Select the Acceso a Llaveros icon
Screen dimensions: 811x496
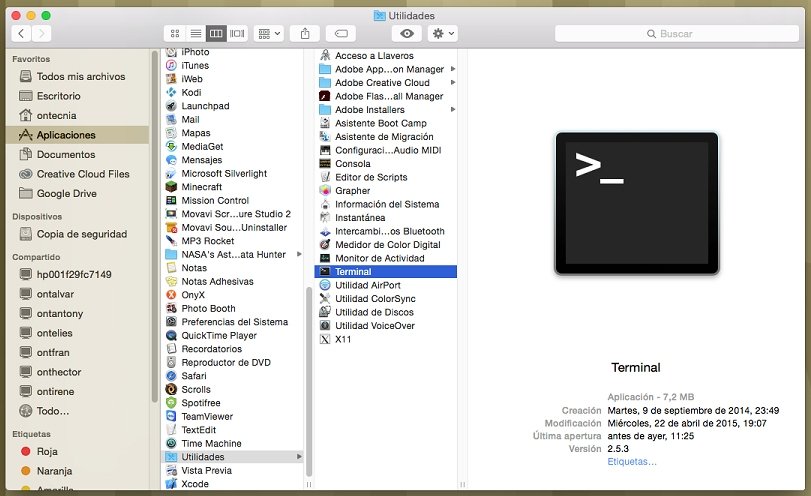325,55
